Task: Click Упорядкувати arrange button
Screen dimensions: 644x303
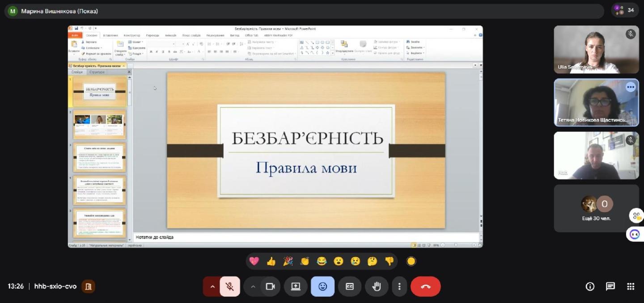Action: click(344, 48)
